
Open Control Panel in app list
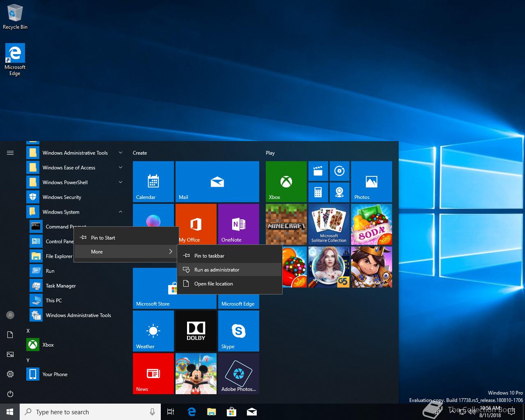[51, 241]
